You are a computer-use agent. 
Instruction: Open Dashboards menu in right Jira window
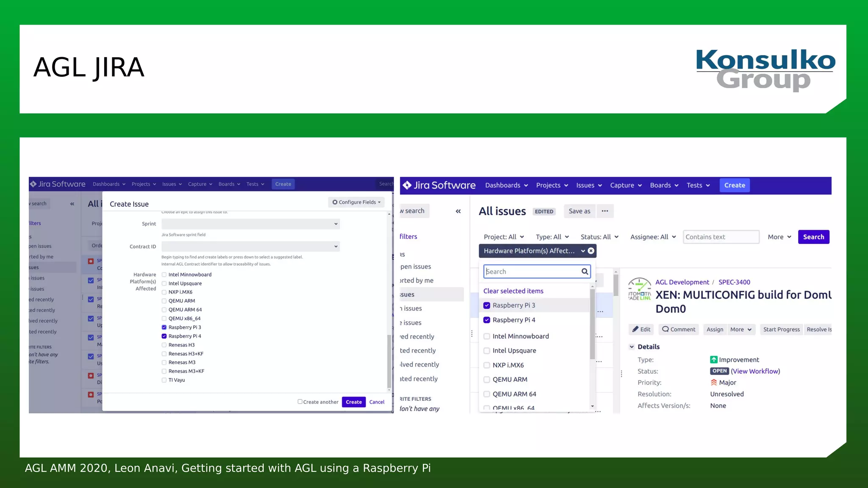click(x=506, y=185)
